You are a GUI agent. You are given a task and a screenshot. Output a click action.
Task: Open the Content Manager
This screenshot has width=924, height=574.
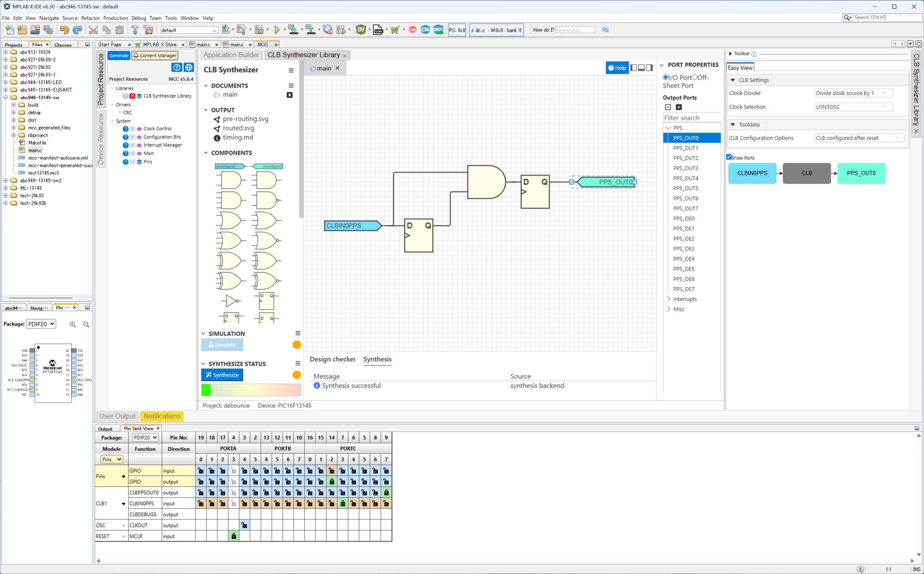tap(155, 55)
